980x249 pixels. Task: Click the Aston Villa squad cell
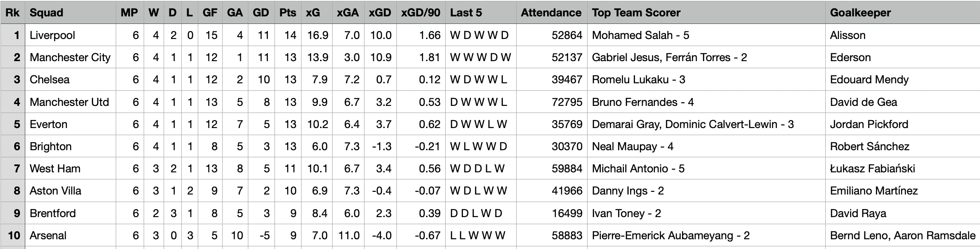(x=71, y=191)
